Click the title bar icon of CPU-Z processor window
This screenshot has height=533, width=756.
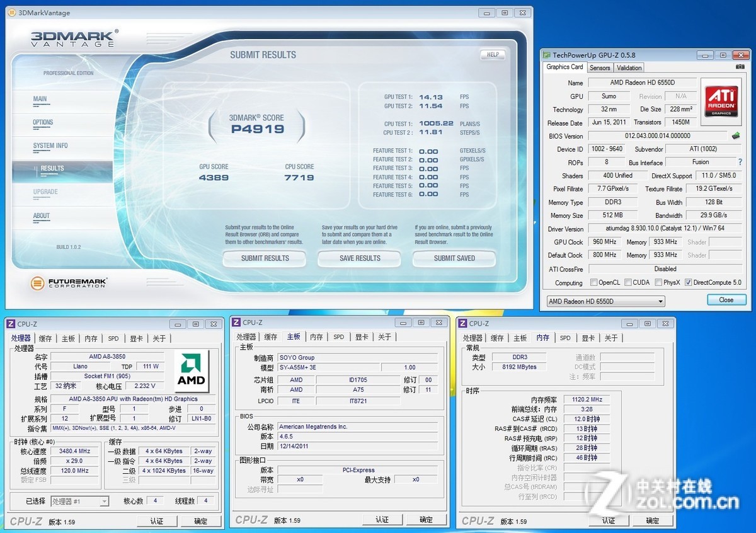click(x=10, y=324)
